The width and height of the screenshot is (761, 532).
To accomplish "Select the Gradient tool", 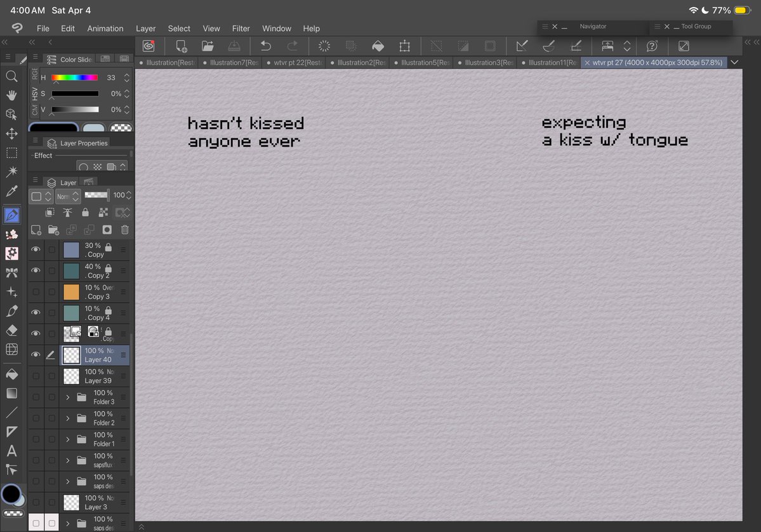I will point(11,393).
